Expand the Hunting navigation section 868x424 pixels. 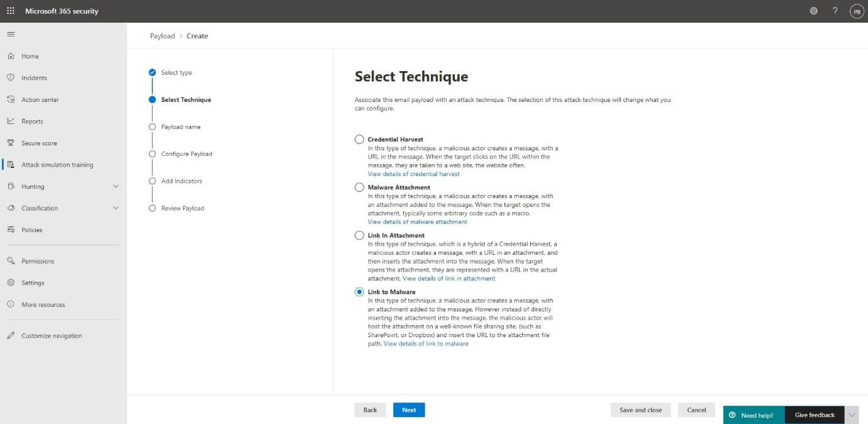click(x=116, y=186)
